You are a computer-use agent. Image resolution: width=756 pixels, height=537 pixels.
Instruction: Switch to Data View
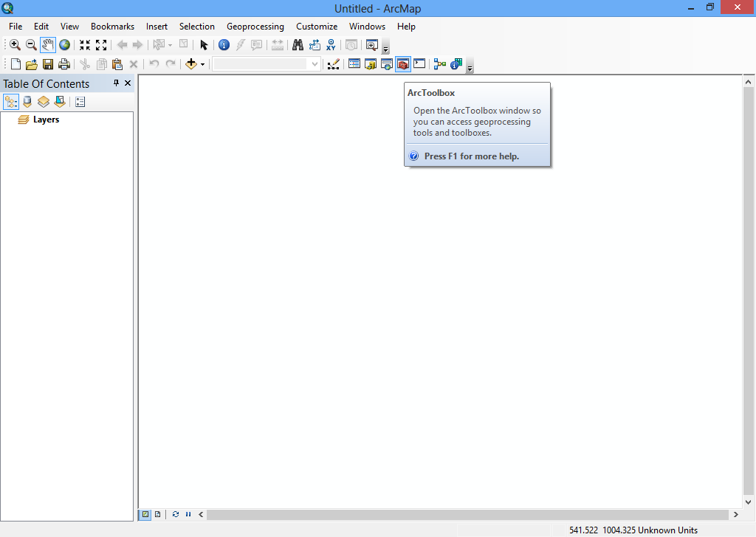[x=145, y=514]
